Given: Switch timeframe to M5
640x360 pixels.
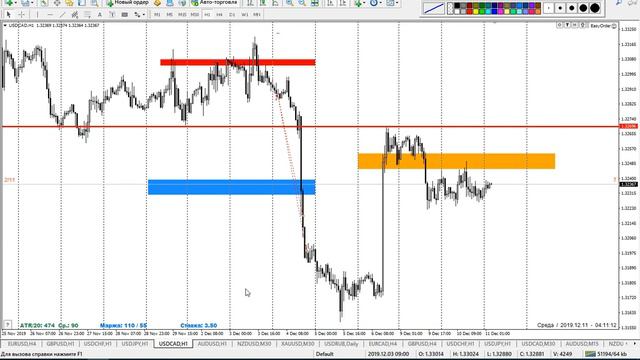Looking at the screenshot, I should (x=169, y=15).
